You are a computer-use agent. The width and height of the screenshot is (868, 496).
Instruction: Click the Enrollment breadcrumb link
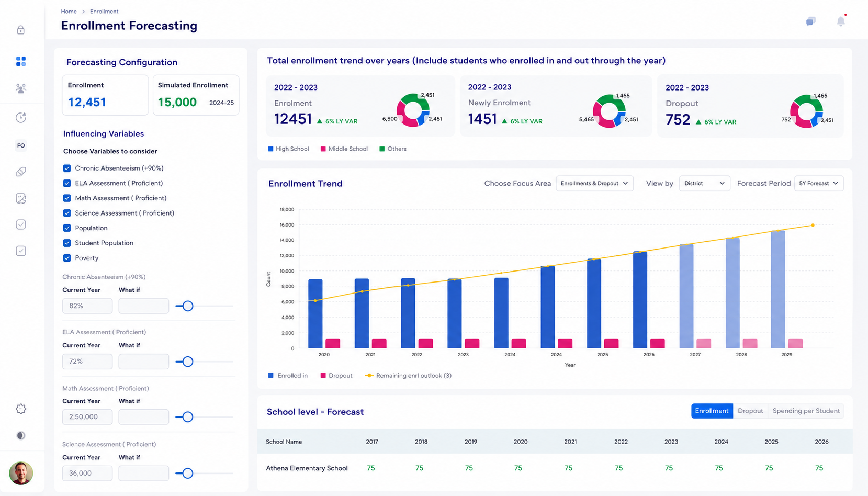pos(104,12)
